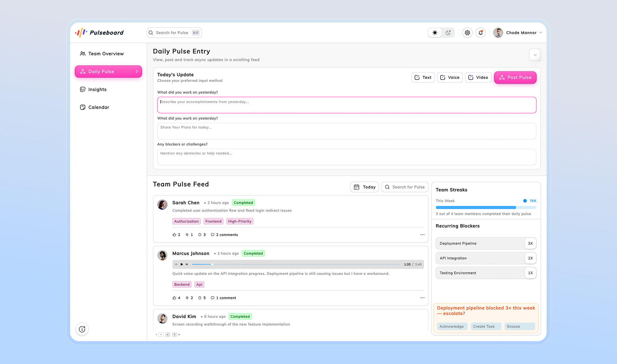Select the Daily Pulse sidebar icon
Viewport: 617px width, 364px height.
(x=83, y=71)
